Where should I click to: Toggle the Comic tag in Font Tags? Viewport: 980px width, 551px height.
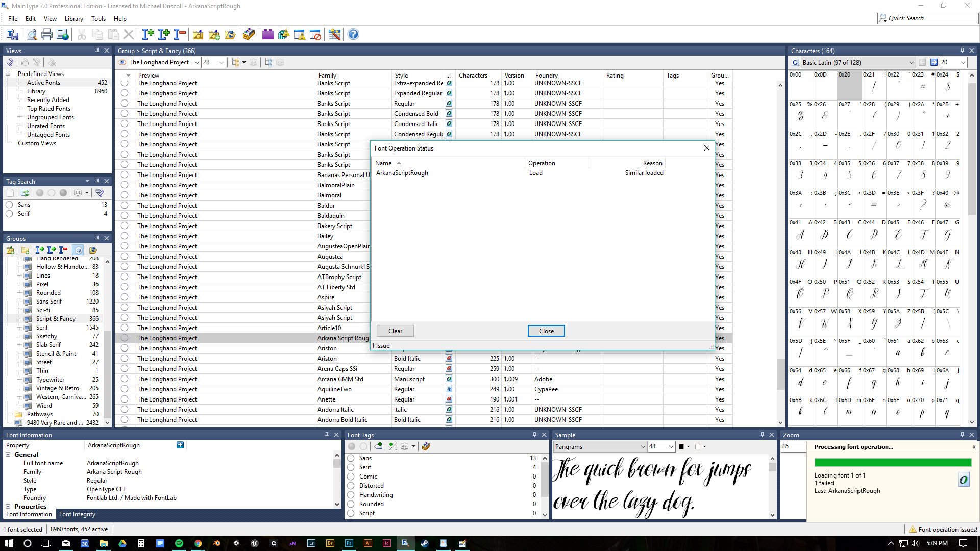[x=351, y=477]
